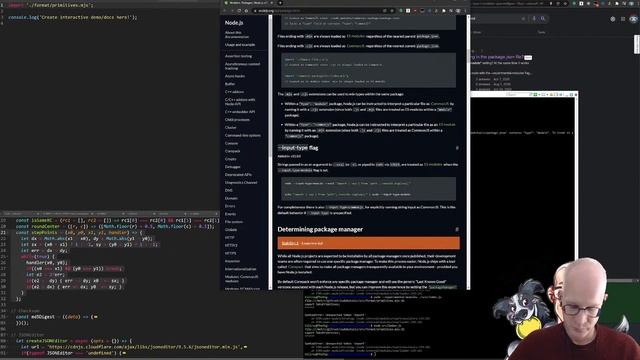Open 'C++ embedder API' sidebar entry

[x=240, y=112]
